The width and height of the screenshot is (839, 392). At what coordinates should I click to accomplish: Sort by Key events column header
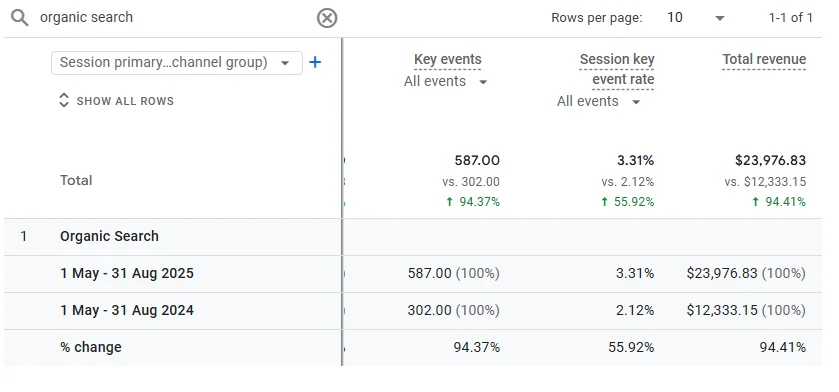click(x=447, y=59)
